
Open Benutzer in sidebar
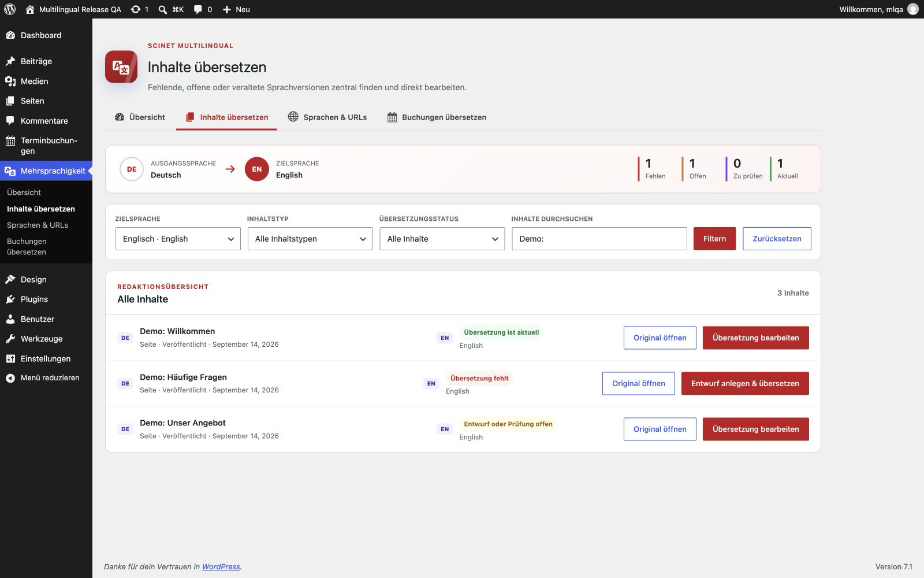(46, 319)
